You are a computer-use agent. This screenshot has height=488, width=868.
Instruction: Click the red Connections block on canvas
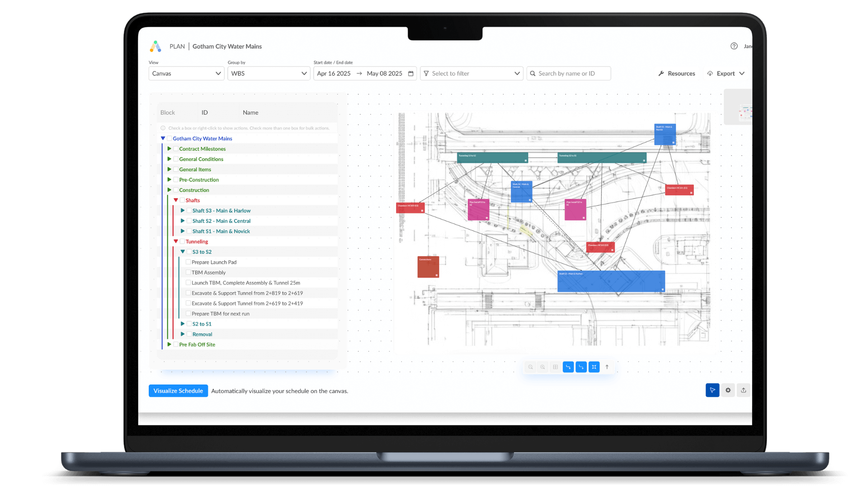click(x=428, y=267)
